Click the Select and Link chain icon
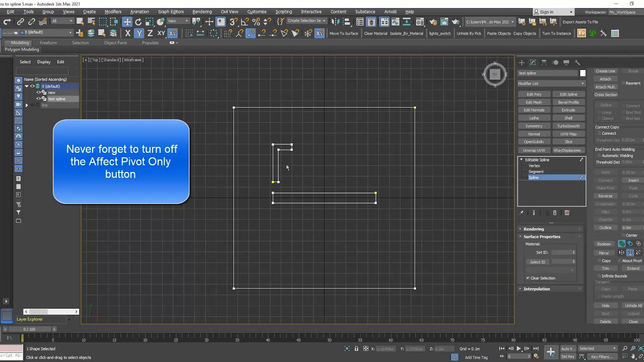The width and height of the screenshot is (644, 362). tap(21, 22)
